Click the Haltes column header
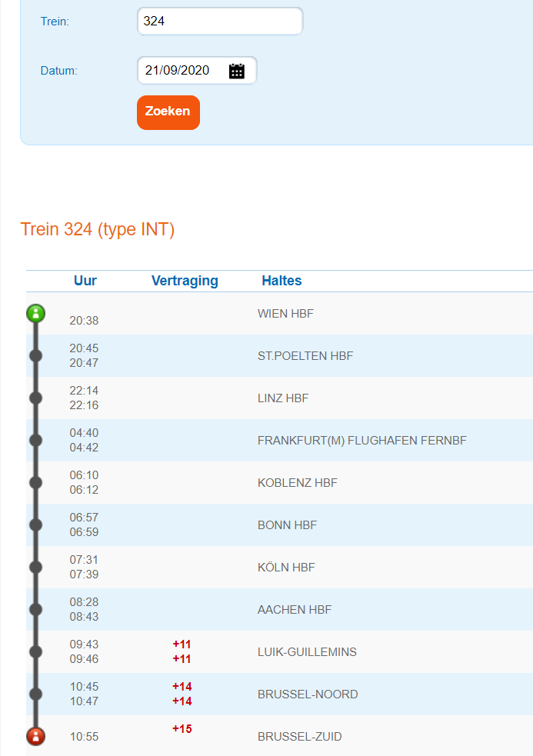This screenshot has height=756, width=533. [x=281, y=281]
